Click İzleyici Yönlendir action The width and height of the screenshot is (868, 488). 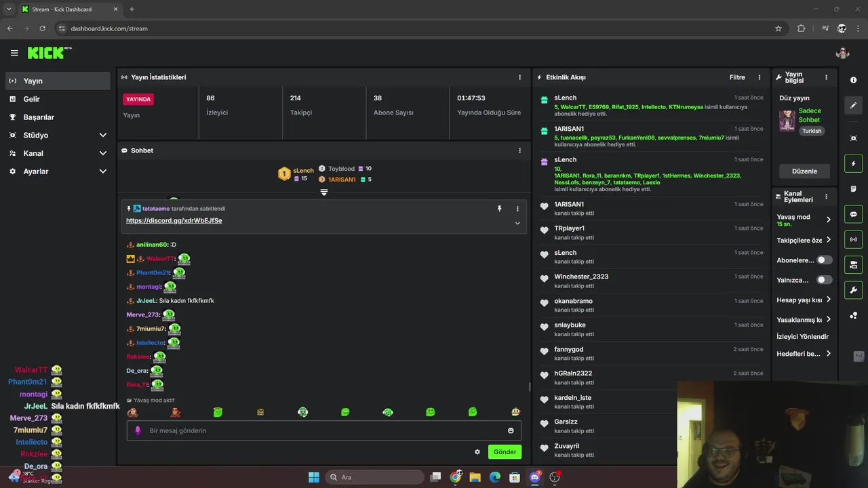tap(803, 336)
